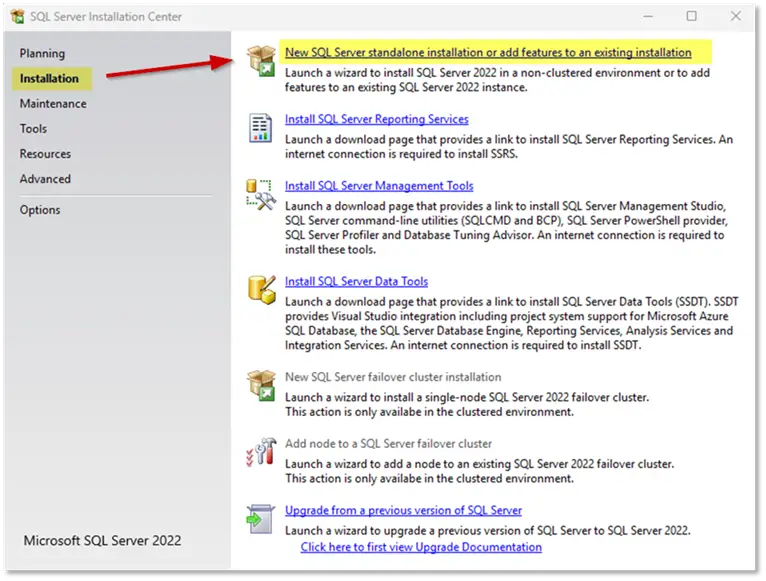Open Install SQL Server Data Tools link
The width and height of the screenshot is (766, 581).
point(357,281)
